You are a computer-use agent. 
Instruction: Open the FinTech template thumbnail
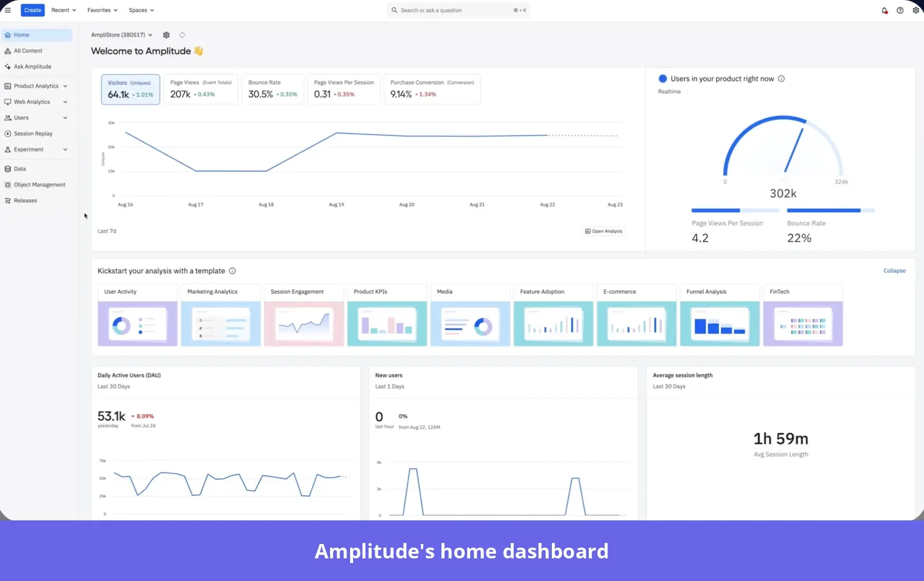803,324
